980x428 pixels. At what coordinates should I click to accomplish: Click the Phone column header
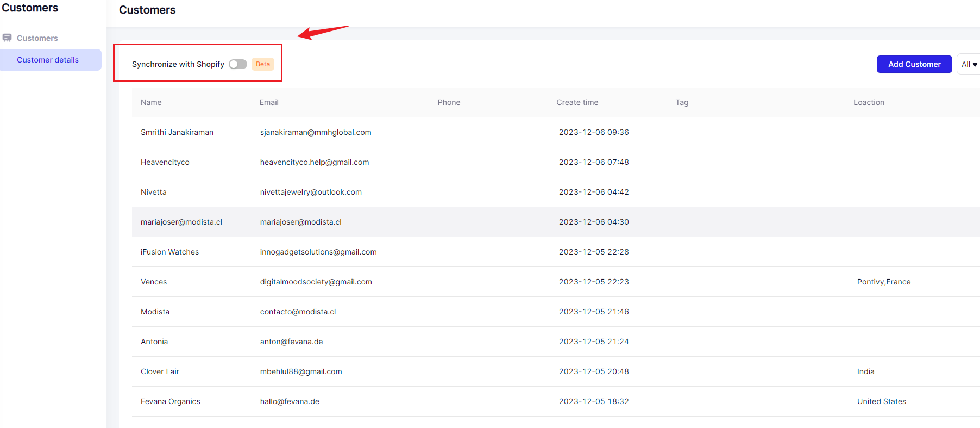click(x=449, y=102)
